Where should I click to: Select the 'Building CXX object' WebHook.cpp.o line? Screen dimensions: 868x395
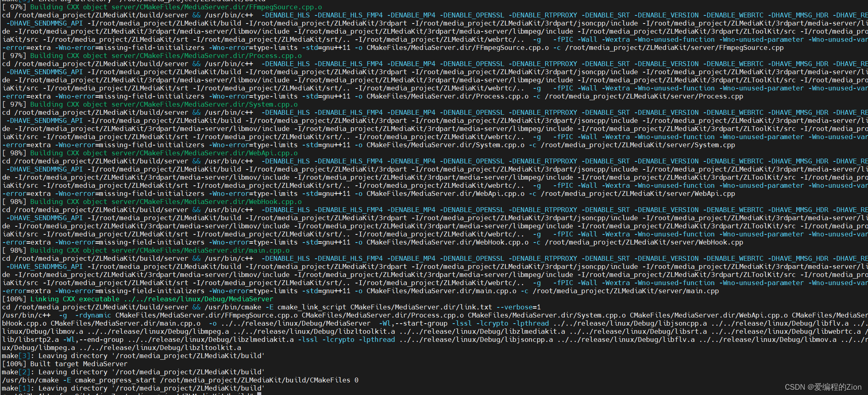click(152, 202)
